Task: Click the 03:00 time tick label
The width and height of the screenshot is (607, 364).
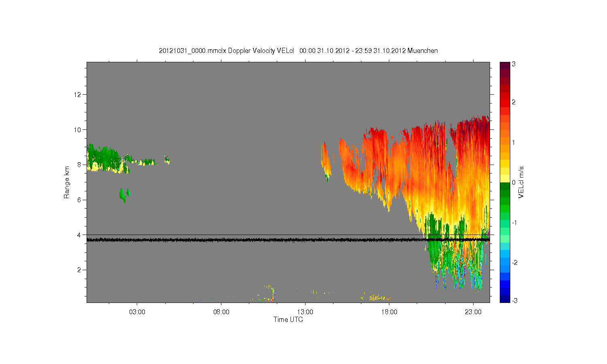Action: pyautogui.click(x=137, y=312)
